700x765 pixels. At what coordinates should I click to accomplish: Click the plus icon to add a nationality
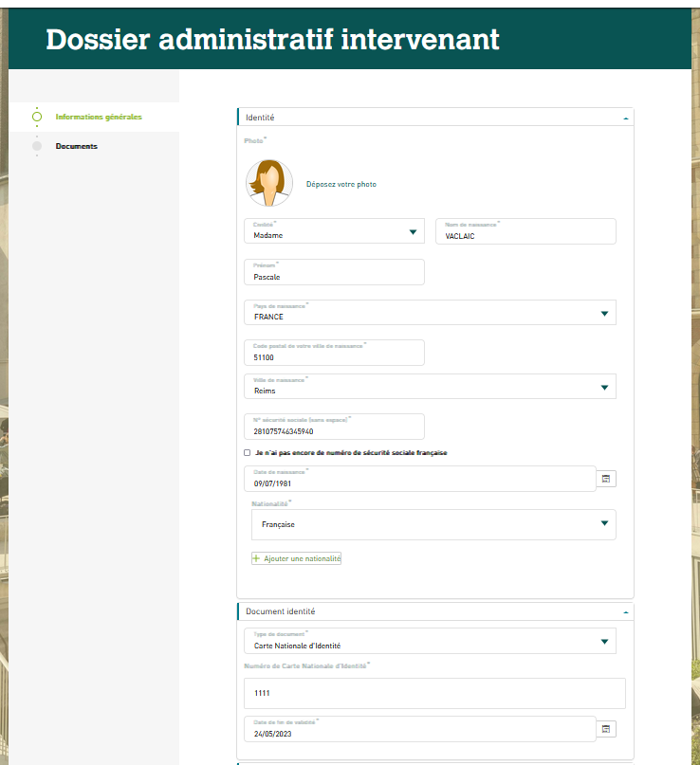(256, 559)
